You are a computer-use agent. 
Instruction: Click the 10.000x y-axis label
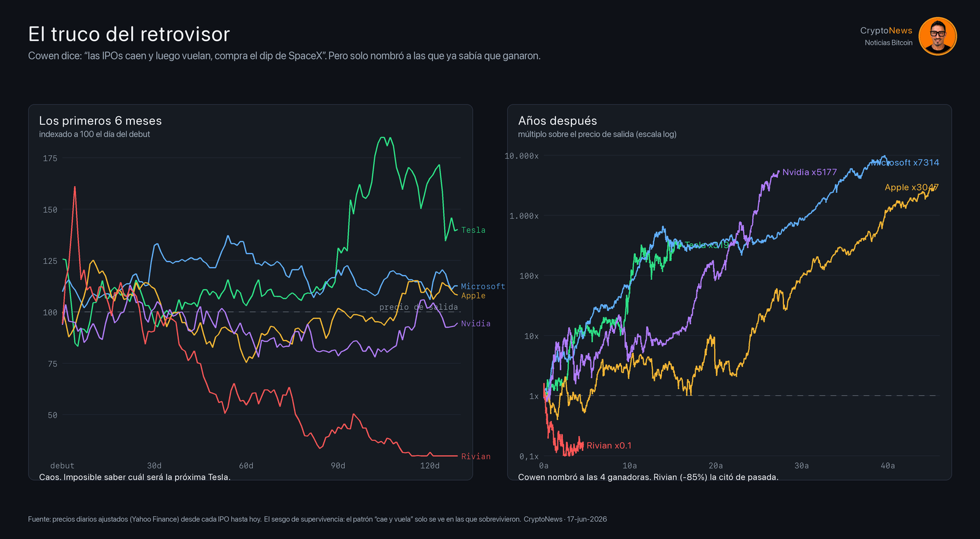click(x=521, y=156)
